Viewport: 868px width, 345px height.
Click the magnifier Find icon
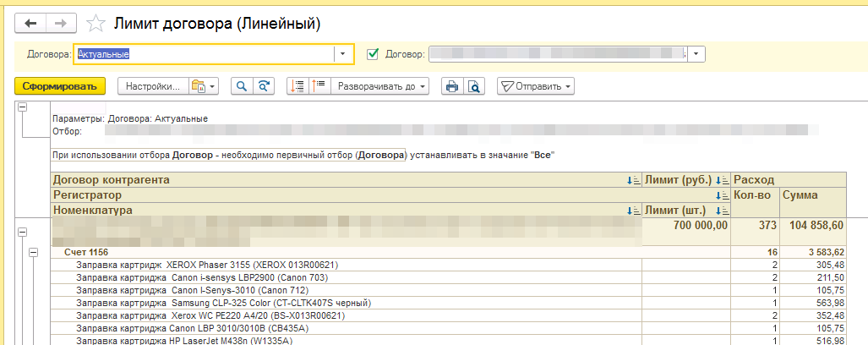click(243, 86)
